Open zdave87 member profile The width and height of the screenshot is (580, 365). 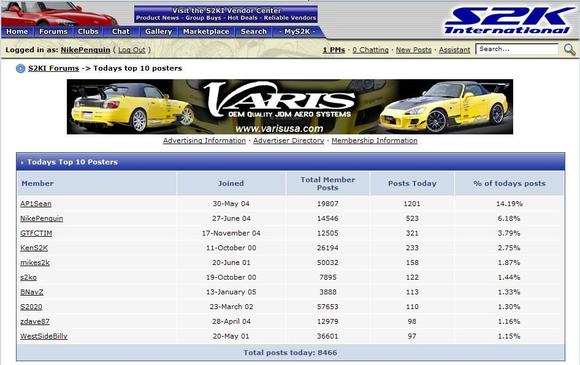coord(35,322)
